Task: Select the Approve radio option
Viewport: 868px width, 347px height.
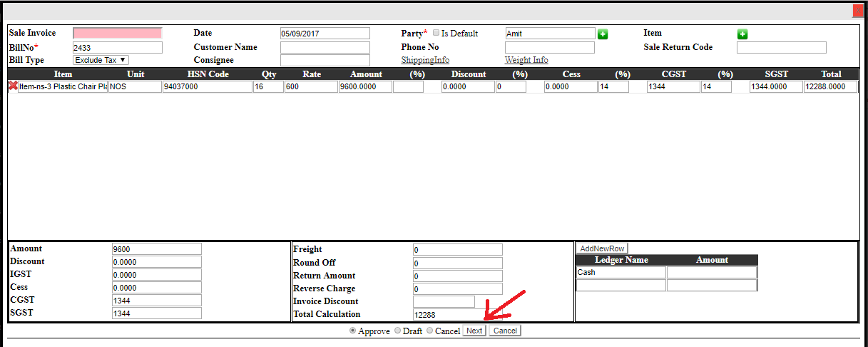Action: pos(352,331)
